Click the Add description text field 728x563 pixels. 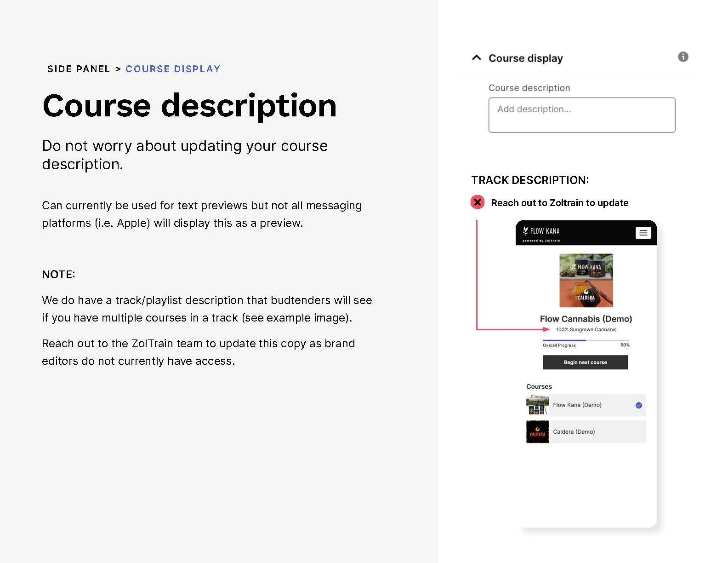(x=581, y=115)
